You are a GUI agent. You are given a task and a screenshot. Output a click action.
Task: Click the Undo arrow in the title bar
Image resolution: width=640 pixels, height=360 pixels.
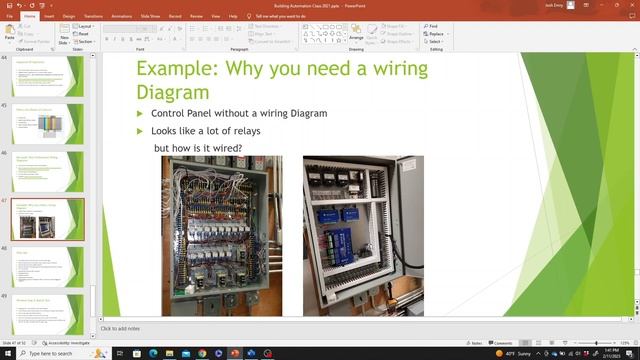[x=19, y=6]
